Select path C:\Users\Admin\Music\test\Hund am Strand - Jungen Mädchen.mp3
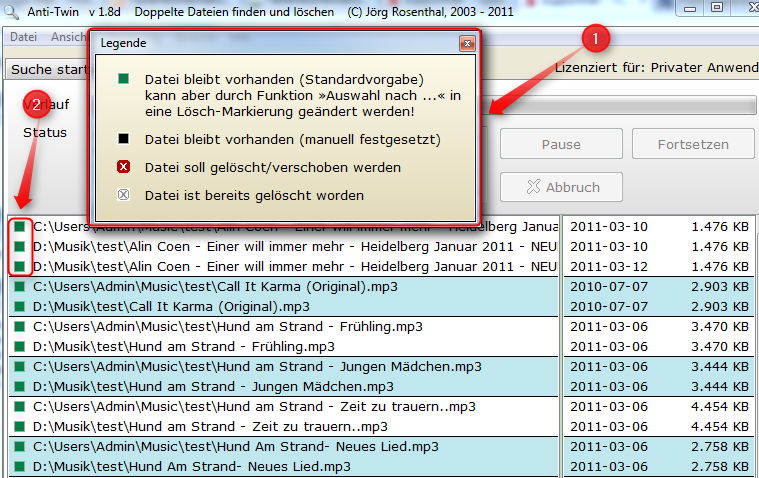Image resolution: width=759 pixels, height=478 pixels. pos(257,367)
